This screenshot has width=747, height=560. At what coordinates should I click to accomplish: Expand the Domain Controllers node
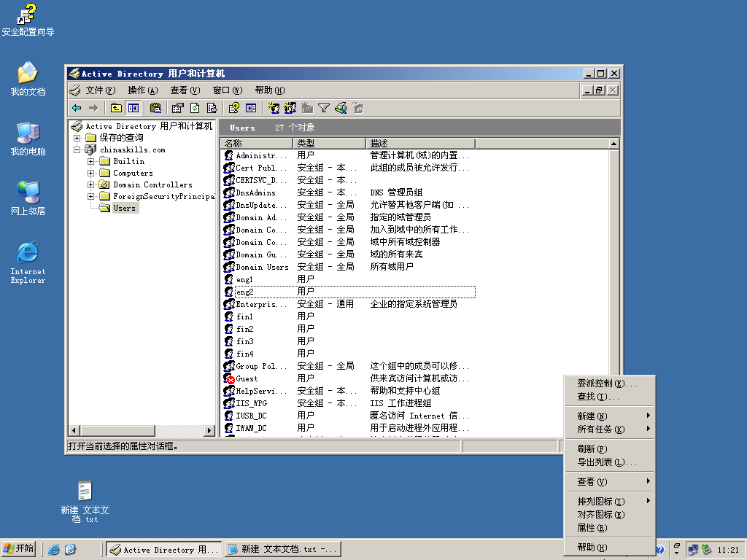click(x=90, y=184)
